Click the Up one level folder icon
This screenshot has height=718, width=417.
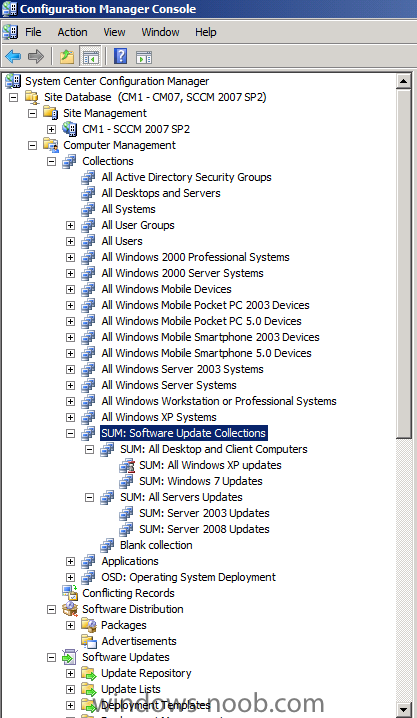click(67, 57)
